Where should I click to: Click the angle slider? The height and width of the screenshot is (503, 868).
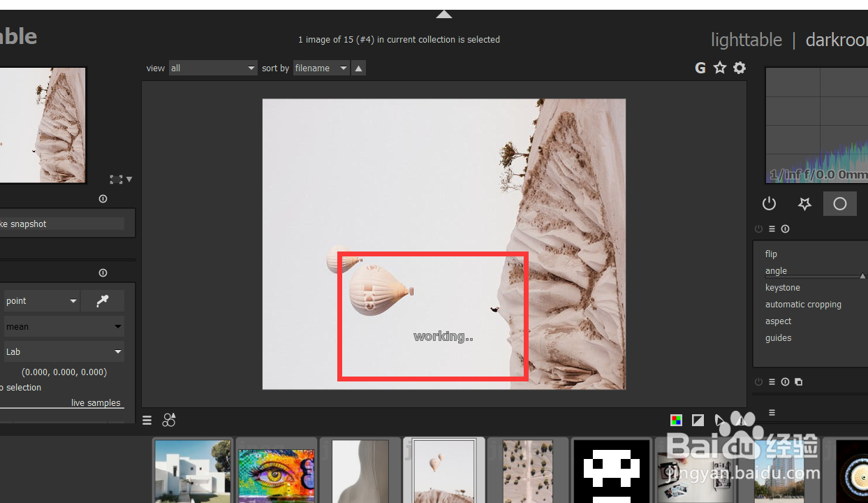pyautogui.click(x=814, y=271)
